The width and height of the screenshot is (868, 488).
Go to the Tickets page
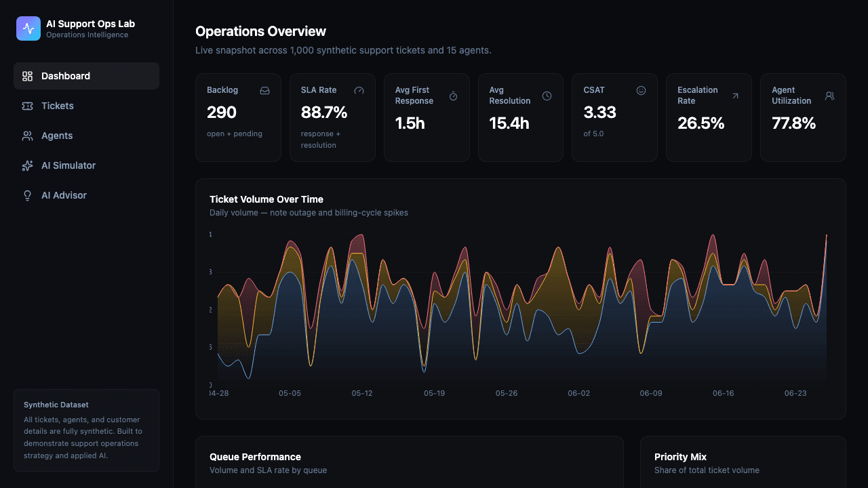(86, 106)
